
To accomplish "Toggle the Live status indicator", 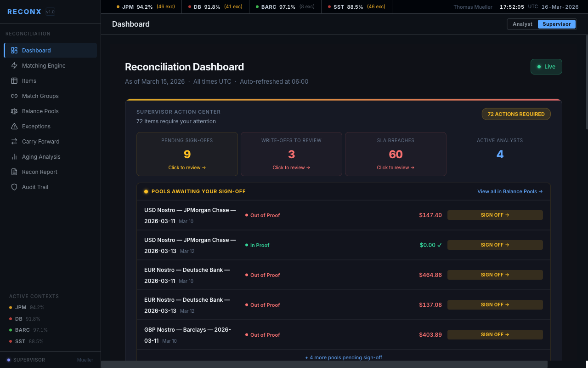I will (x=546, y=67).
